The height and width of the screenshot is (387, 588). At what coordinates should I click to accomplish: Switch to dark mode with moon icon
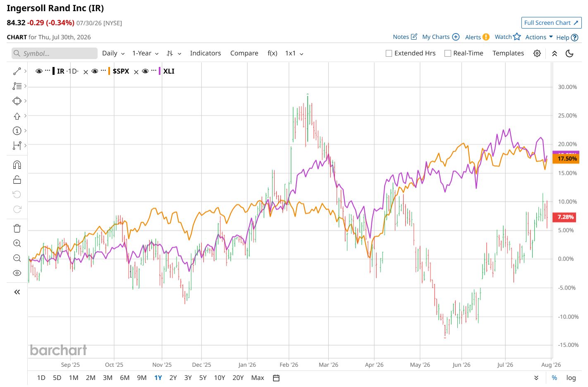click(x=569, y=53)
